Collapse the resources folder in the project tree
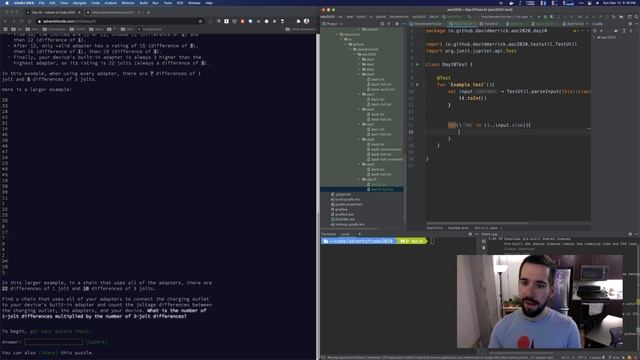This screenshot has height=360, width=640. (338, 34)
